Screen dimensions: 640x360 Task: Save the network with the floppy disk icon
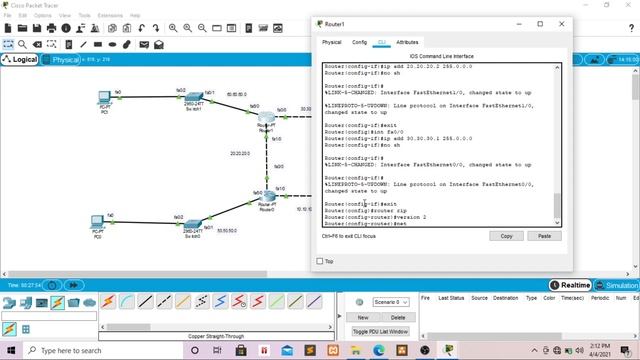click(x=37, y=28)
